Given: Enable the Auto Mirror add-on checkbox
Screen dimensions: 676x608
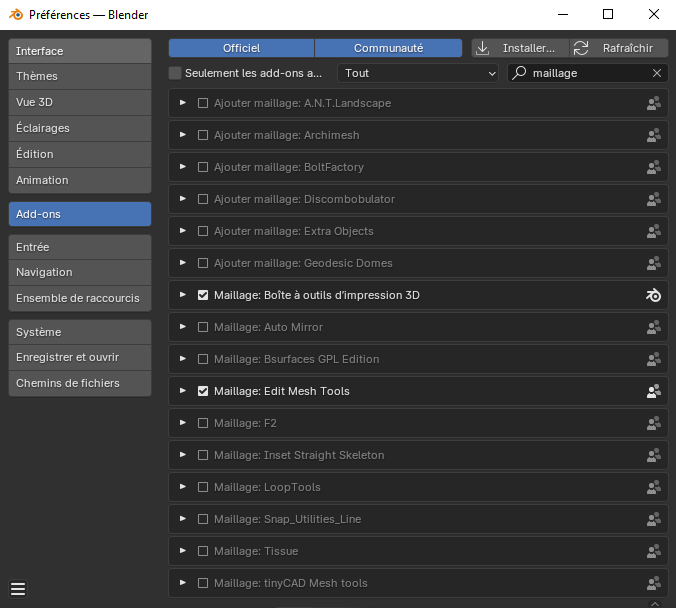Looking at the screenshot, I should coord(203,327).
